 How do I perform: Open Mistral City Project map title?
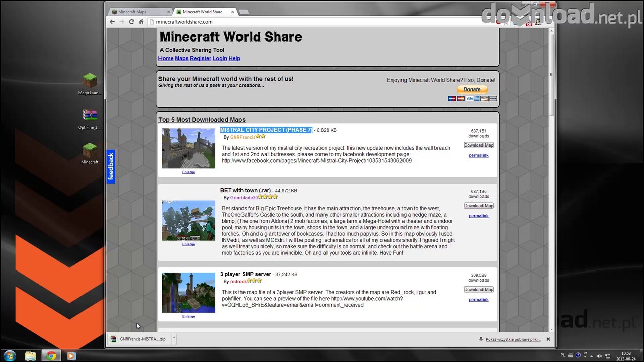pos(266,130)
